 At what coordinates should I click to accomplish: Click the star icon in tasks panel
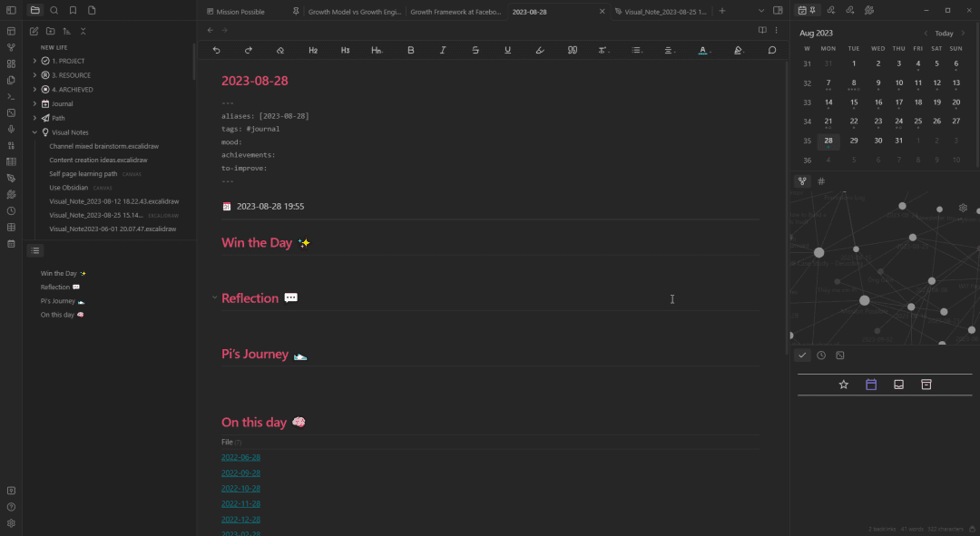click(843, 385)
